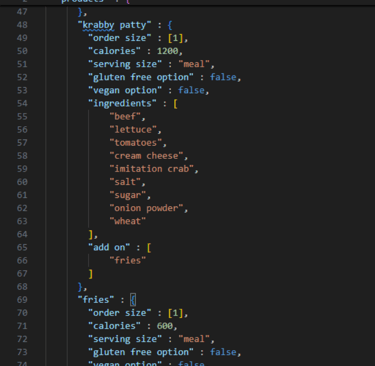The height and width of the screenshot is (366, 375).
Task: Click the "ingredients" key on line 54
Action: point(122,103)
